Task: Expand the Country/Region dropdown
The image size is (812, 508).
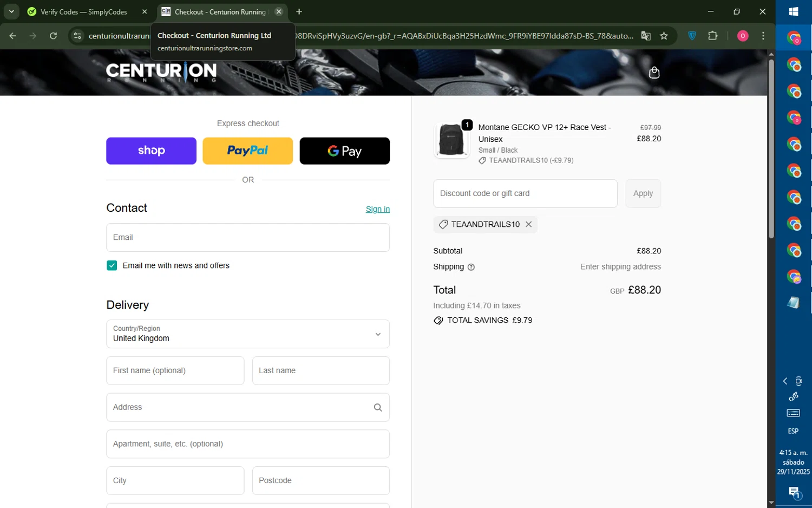Action: click(x=248, y=334)
